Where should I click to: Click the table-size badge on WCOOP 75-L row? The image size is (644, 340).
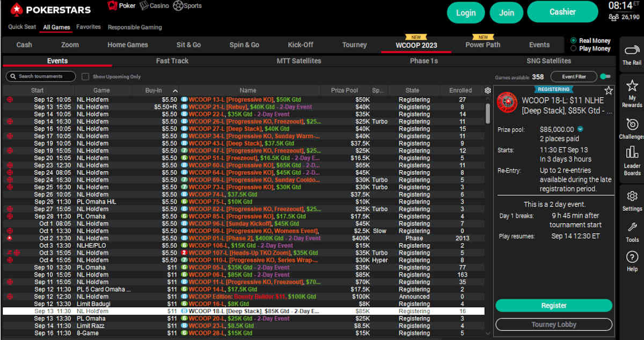point(184,202)
